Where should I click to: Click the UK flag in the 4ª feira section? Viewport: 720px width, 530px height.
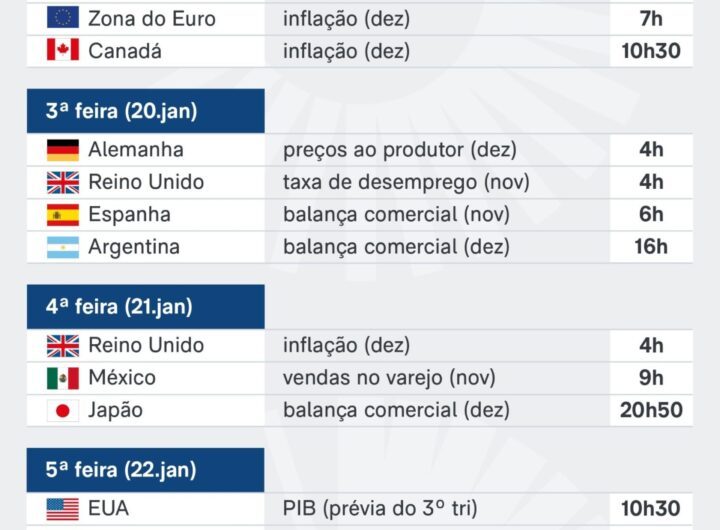point(63,346)
